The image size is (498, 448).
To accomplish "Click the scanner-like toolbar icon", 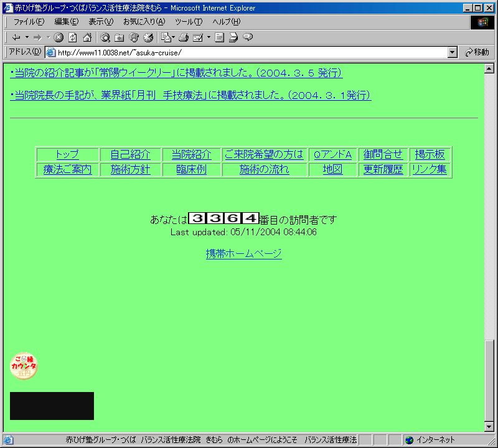I will (x=233, y=37).
